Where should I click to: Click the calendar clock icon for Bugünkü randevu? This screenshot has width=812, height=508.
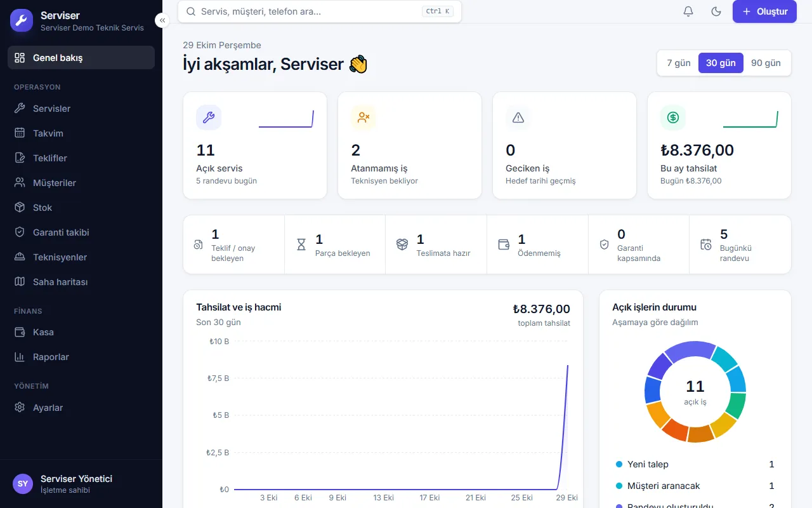pos(706,244)
